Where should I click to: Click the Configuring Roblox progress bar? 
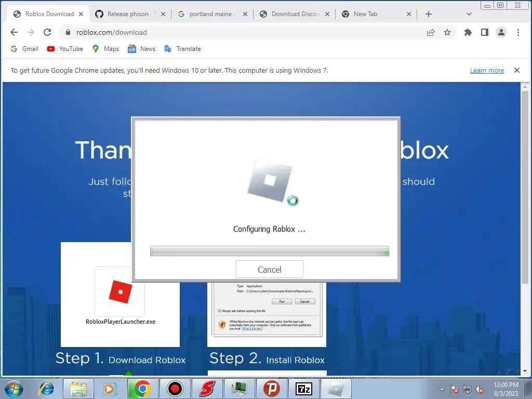click(270, 251)
